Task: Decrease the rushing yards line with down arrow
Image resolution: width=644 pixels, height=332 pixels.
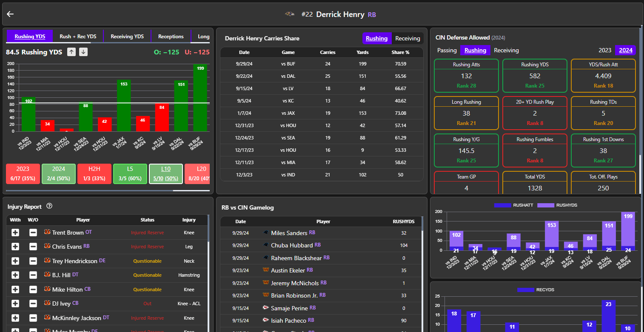Action: (x=83, y=52)
